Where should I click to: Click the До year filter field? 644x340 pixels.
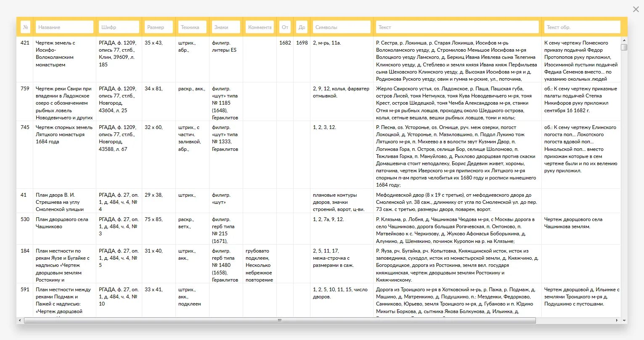tap(302, 27)
